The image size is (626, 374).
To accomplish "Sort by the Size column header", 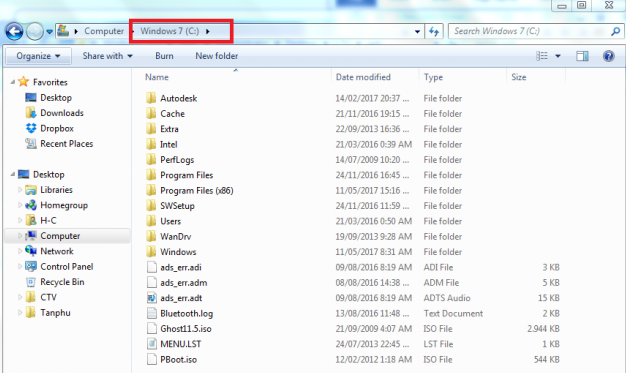I will [x=519, y=77].
